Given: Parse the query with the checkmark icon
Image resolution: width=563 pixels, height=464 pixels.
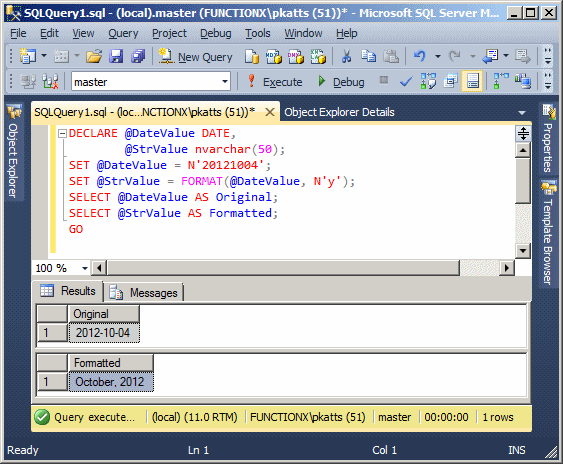Looking at the screenshot, I should (406, 82).
